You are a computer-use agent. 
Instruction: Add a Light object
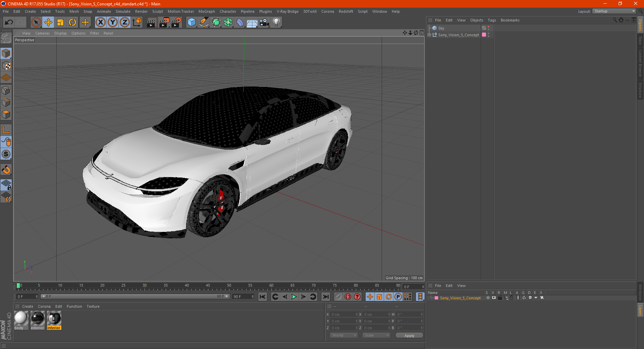(276, 22)
